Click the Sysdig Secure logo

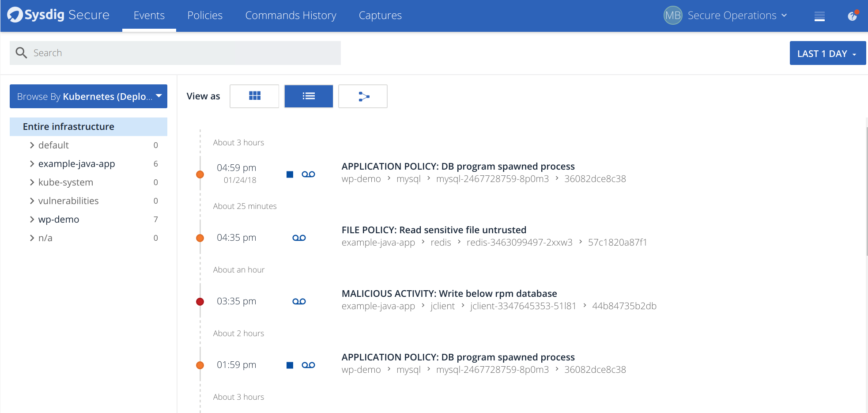pyautogui.click(x=58, y=15)
